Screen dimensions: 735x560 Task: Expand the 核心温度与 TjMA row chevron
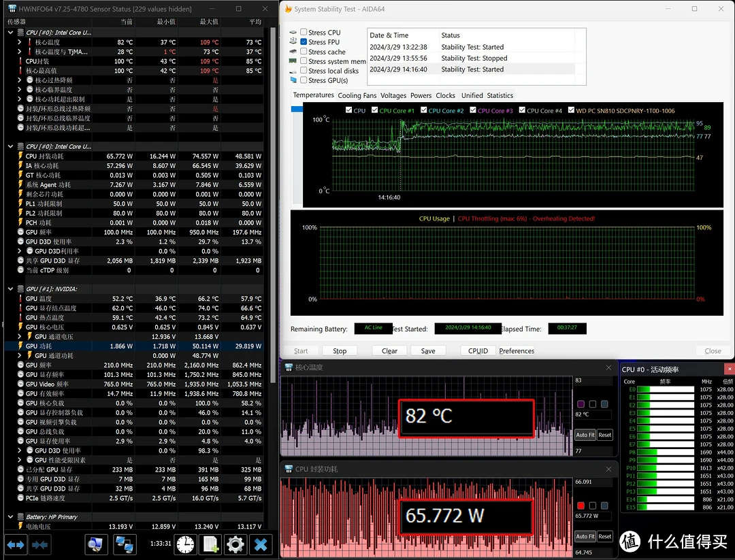20,52
